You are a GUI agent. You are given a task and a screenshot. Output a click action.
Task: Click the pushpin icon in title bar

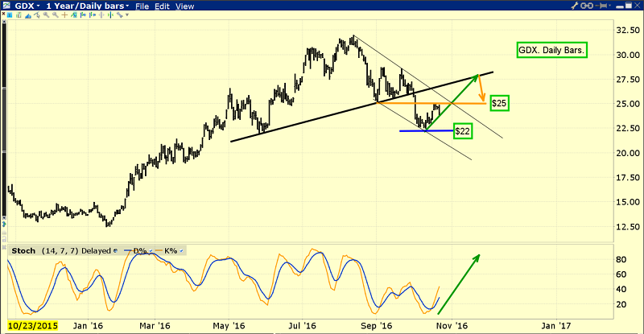click(601, 6)
